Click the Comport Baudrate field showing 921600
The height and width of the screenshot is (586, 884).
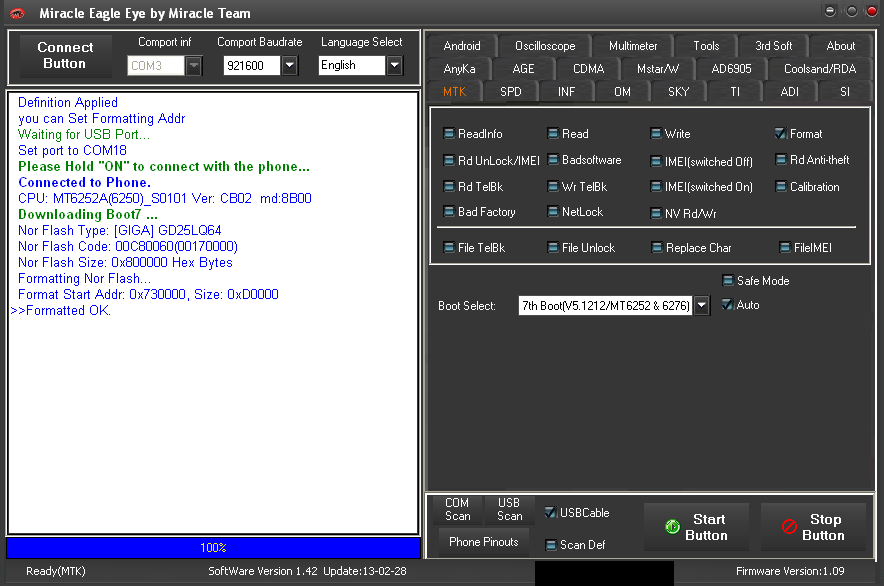pyautogui.click(x=252, y=65)
